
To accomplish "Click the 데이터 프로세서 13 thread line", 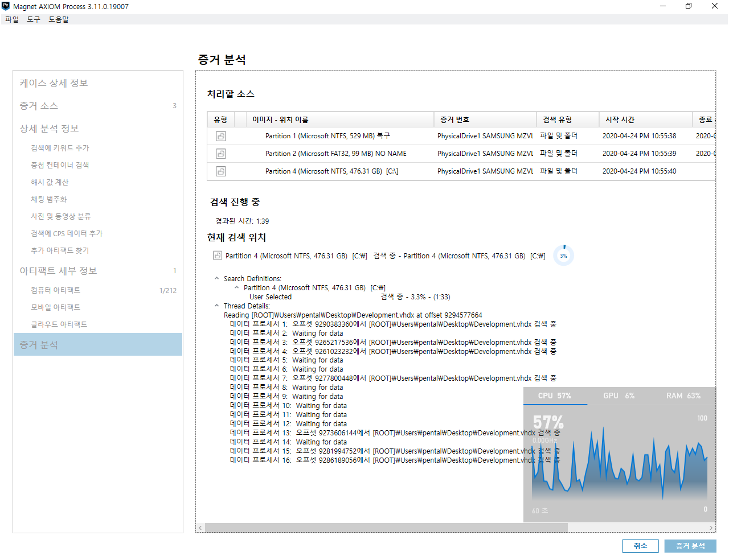I will [395, 433].
